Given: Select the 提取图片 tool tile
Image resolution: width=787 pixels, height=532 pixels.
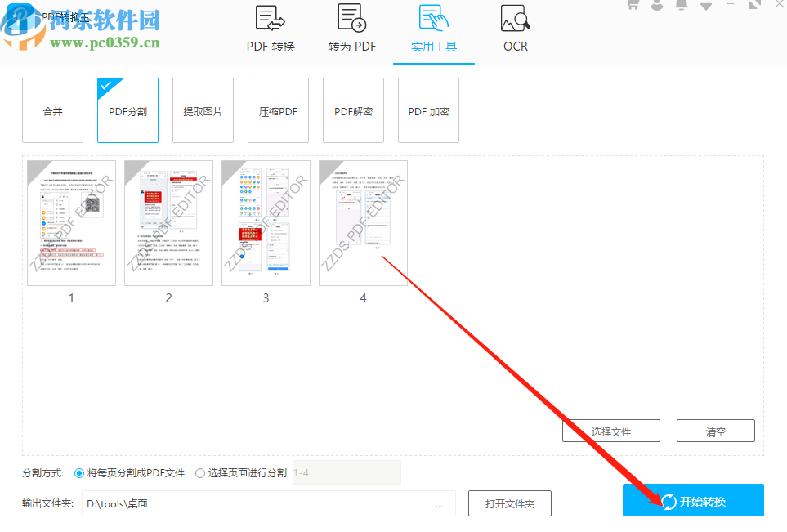Looking at the screenshot, I should [x=203, y=110].
